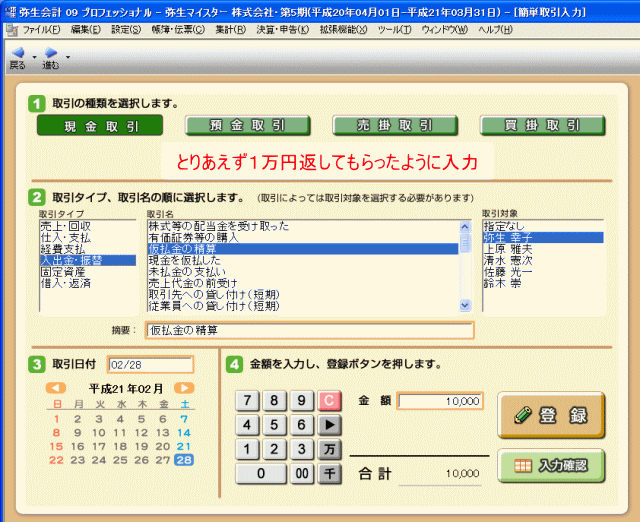Select 売上代金の前受け in 取引名 list
640x522 pixels.
coord(303,283)
